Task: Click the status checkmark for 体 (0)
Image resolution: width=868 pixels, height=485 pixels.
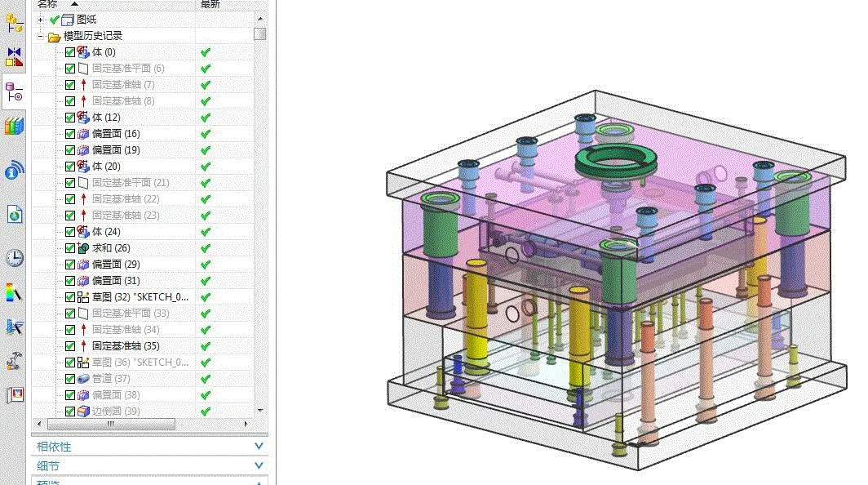Action: pyautogui.click(x=206, y=52)
